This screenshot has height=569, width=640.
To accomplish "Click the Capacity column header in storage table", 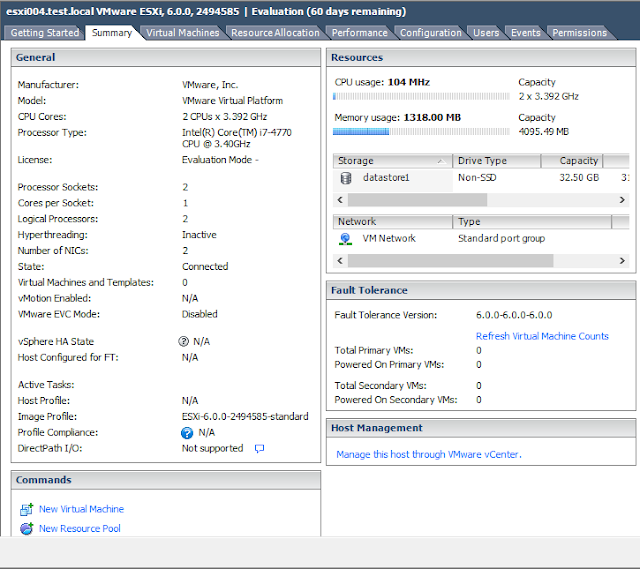I will pyautogui.click(x=572, y=161).
